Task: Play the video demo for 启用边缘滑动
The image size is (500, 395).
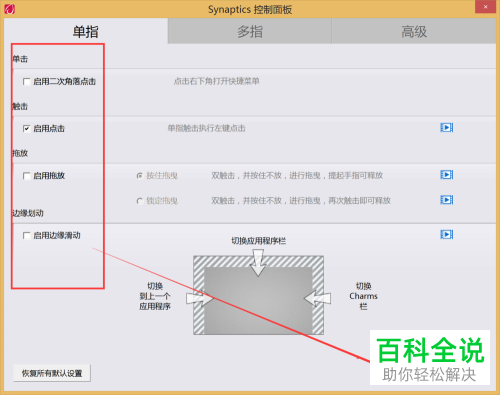Action: [x=446, y=235]
